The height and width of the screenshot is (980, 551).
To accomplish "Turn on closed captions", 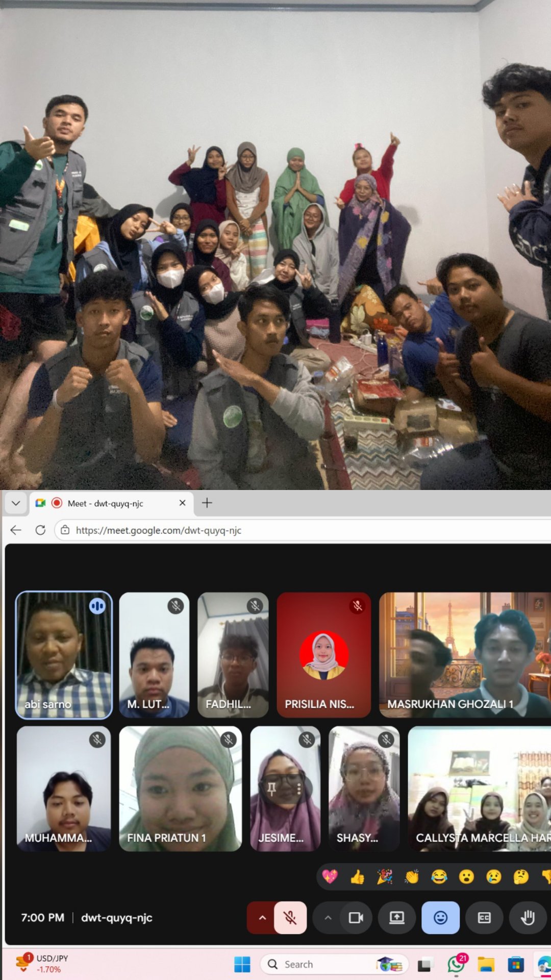I will pos(484,918).
